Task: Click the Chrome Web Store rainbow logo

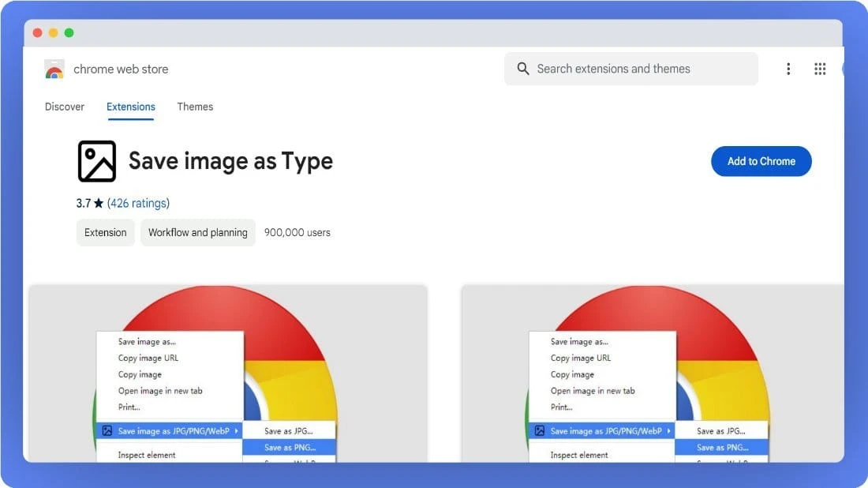Action: click(x=54, y=69)
